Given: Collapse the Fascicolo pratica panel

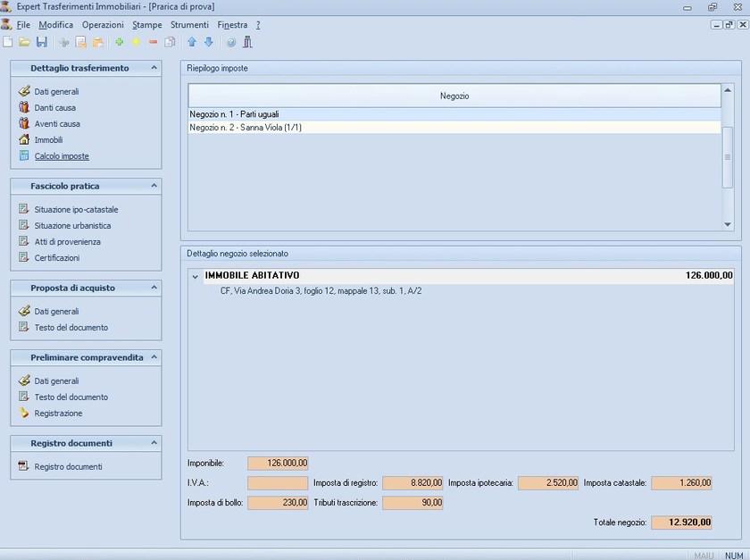Looking at the screenshot, I should (x=154, y=186).
